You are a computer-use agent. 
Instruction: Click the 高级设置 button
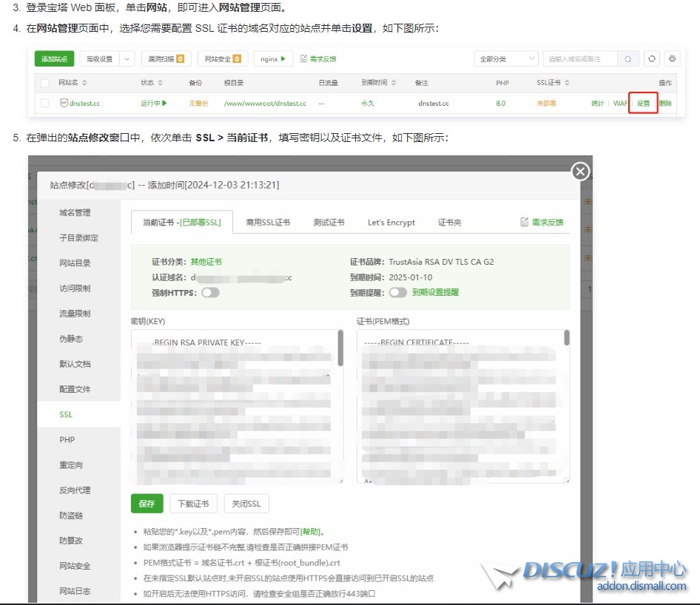click(100, 59)
